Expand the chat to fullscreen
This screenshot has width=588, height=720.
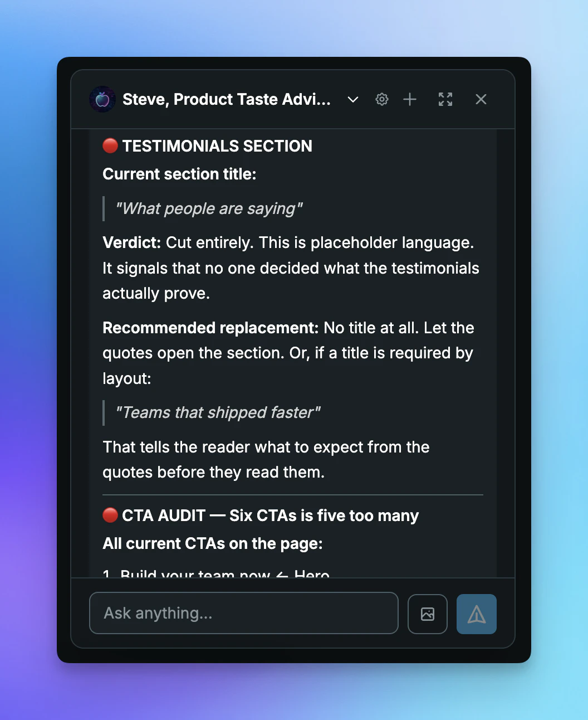(445, 99)
